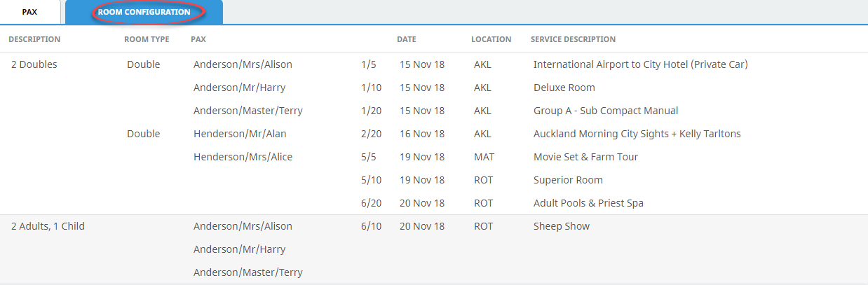Image resolution: width=868 pixels, height=285 pixels.
Task: Open the Deluxe Room service line
Action: [x=564, y=88]
